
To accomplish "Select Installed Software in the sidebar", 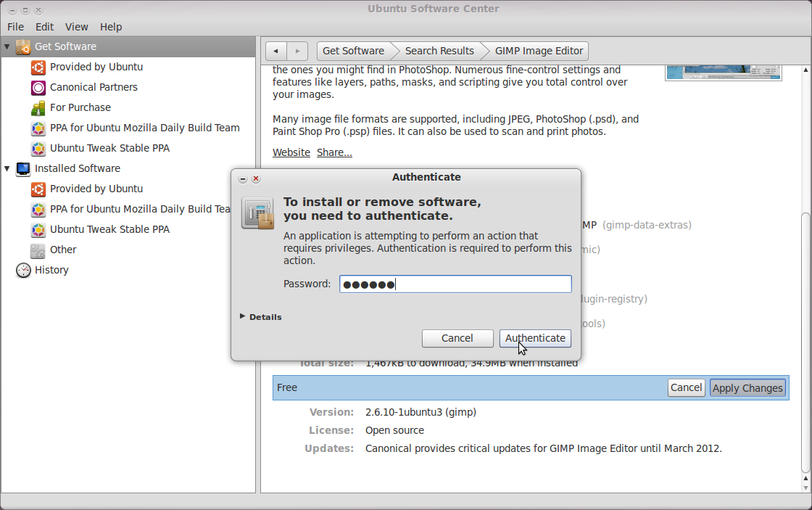I will 78,168.
